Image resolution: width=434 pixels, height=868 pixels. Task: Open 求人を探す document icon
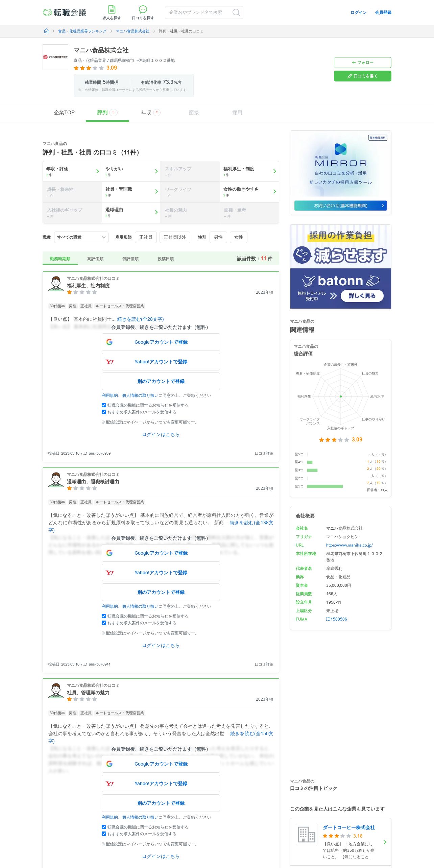(112, 9)
